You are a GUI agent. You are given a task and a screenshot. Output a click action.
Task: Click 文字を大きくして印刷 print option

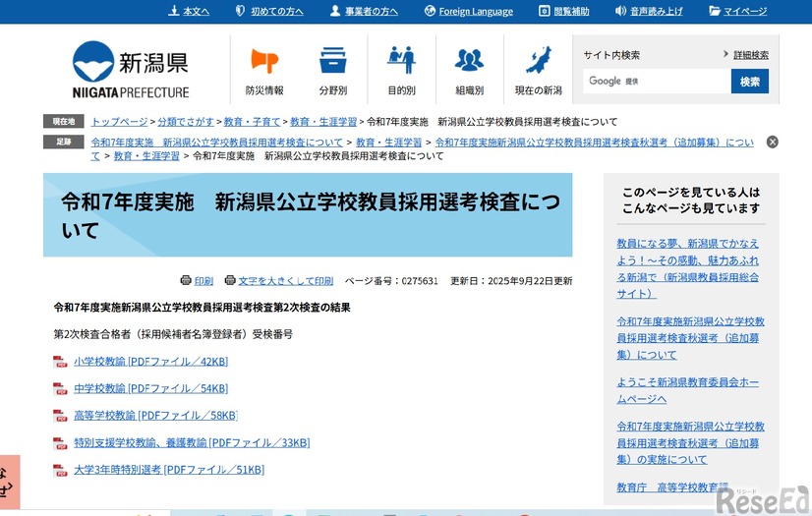pyautogui.click(x=279, y=280)
